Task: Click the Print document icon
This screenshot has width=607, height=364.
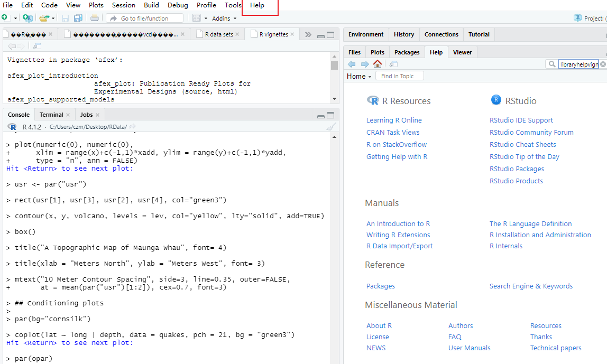Action: (95, 18)
